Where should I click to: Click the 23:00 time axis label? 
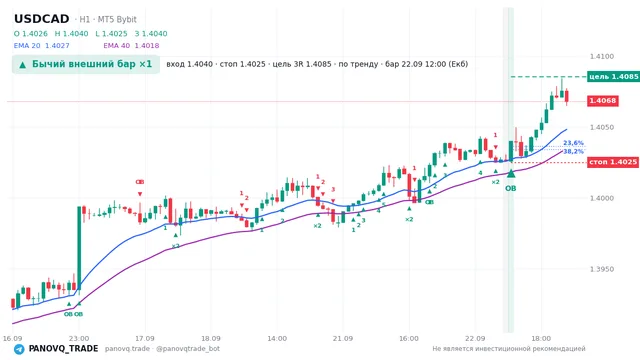(x=79, y=338)
